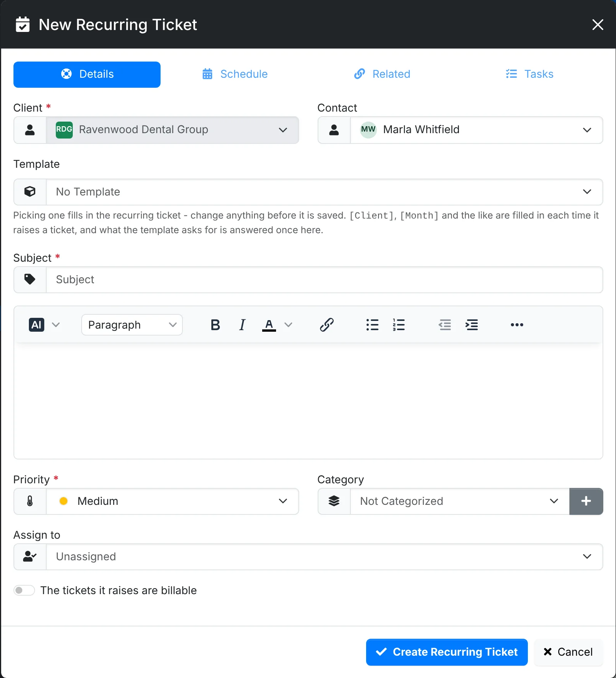Open the Contact dropdown showing Marla Whitfield
This screenshot has height=678, width=616.
click(477, 130)
